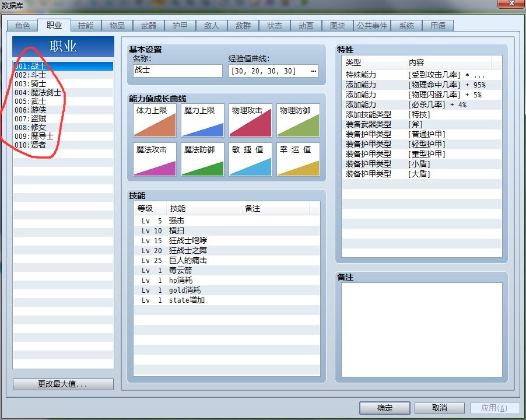Image resolution: width=526 pixels, height=420 pixels.
Task: Select the 装备护甲类型 [重型护甲] trait row
Action: (422, 154)
